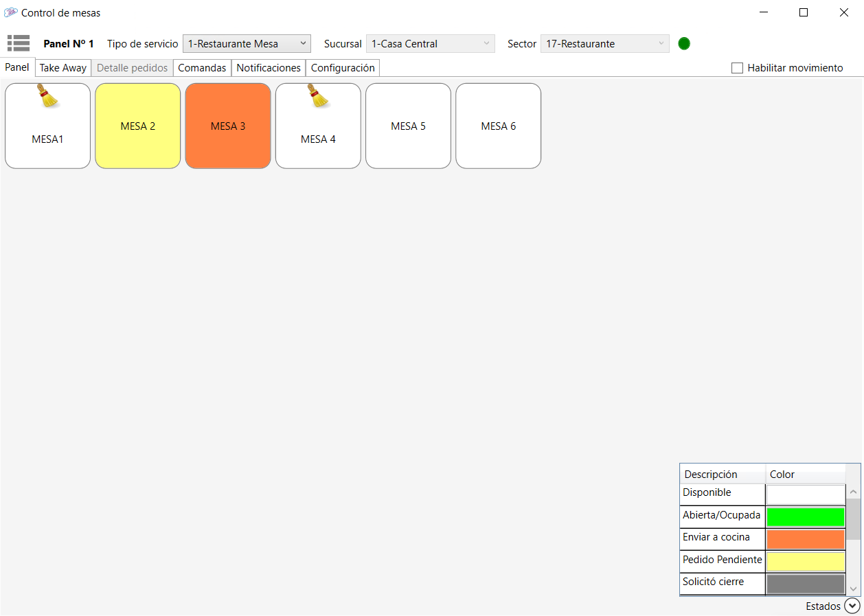The width and height of the screenshot is (864, 616).
Task: Click the hamburger list menu icon
Action: [19, 43]
